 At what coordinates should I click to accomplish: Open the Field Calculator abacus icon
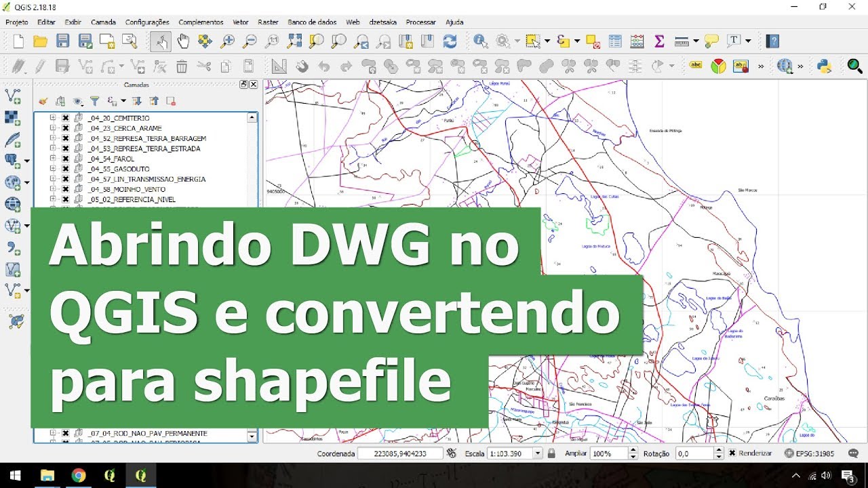[637, 41]
